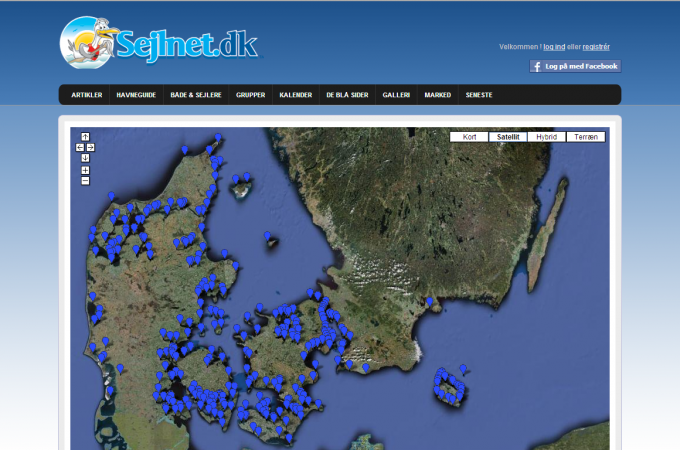Open the Seneste menu
The width and height of the screenshot is (680, 450).
click(x=479, y=95)
